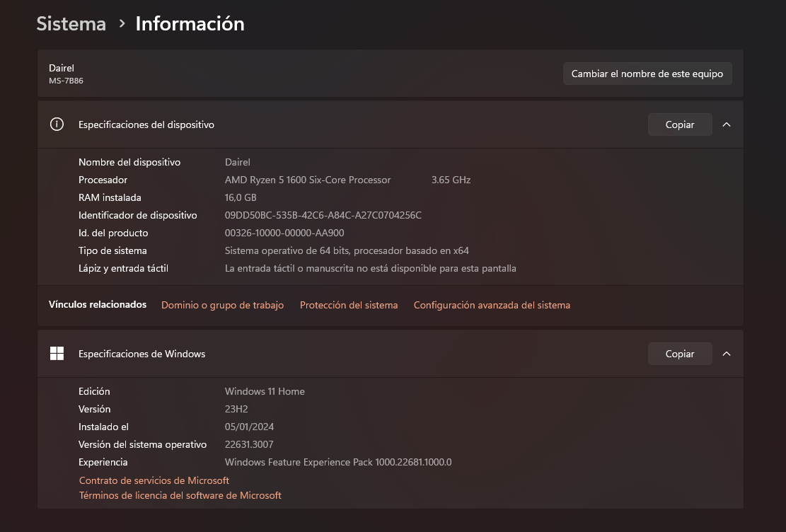Open Protección del sistema link
786x532 pixels.
coord(349,305)
